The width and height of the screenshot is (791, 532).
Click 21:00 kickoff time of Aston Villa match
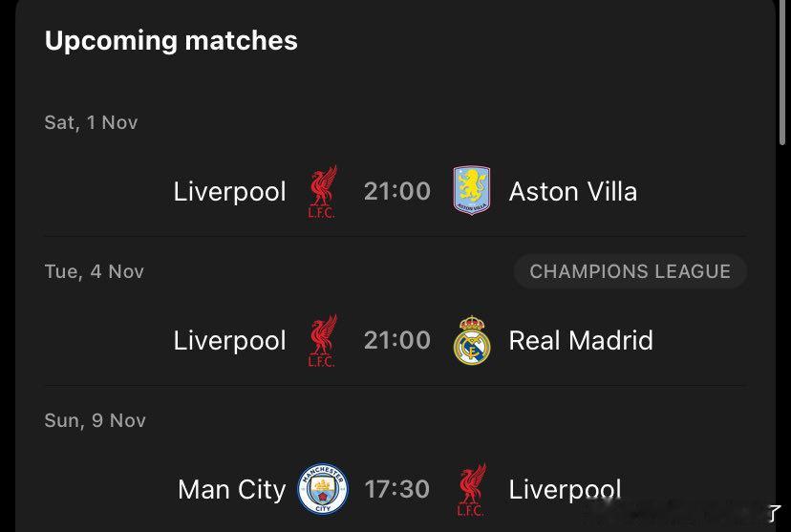coord(397,191)
